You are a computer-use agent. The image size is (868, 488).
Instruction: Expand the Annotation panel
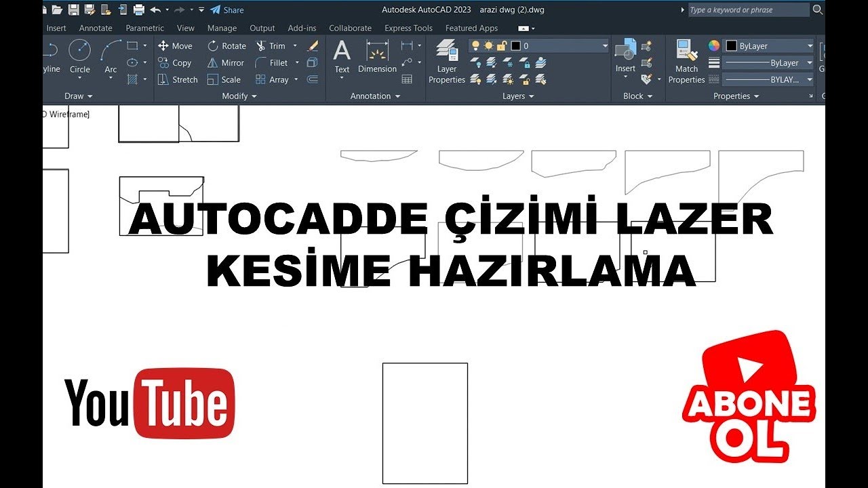pos(375,96)
